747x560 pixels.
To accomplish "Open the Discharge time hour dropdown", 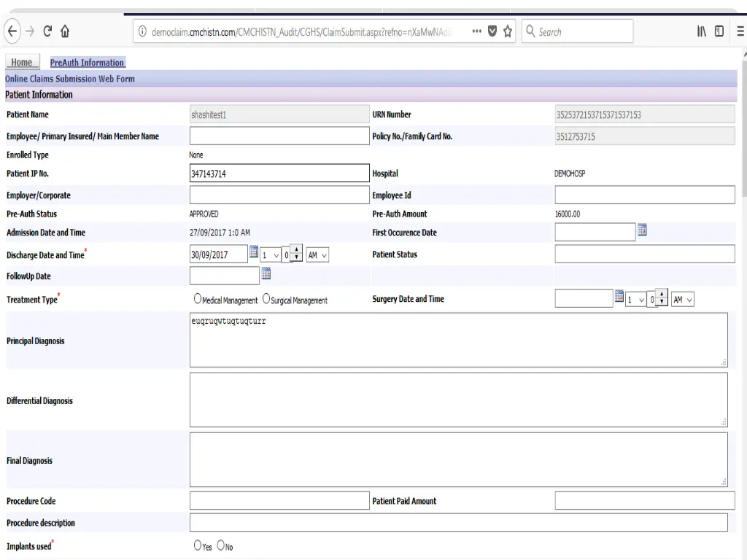I will point(270,255).
